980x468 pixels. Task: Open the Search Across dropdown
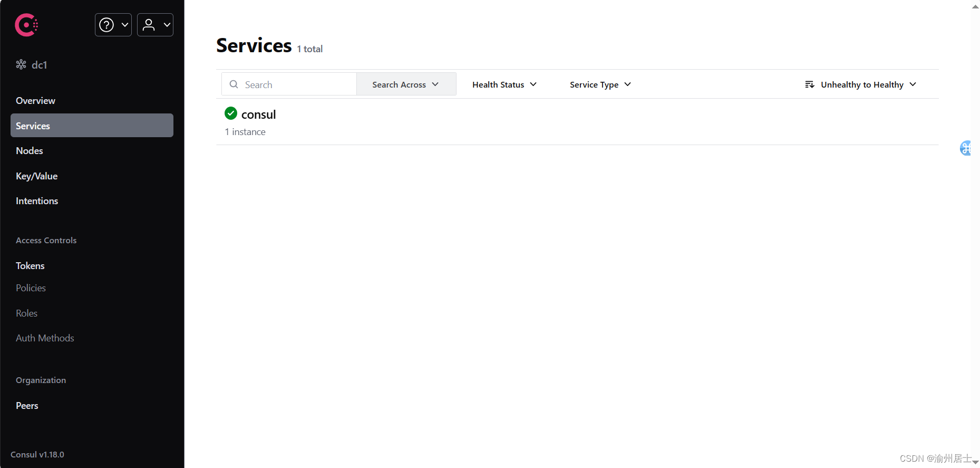pyautogui.click(x=406, y=84)
